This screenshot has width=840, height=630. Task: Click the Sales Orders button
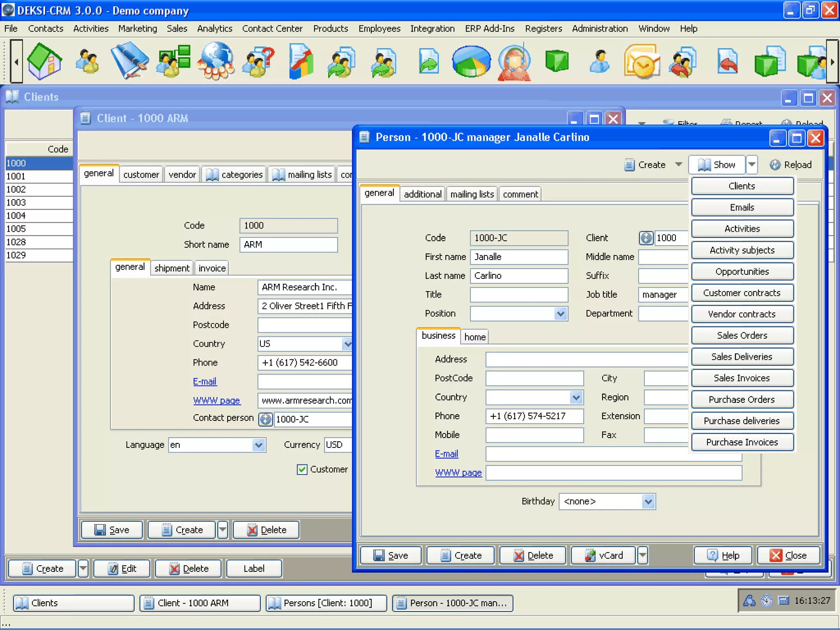pyautogui.click(x=742, y=336)
